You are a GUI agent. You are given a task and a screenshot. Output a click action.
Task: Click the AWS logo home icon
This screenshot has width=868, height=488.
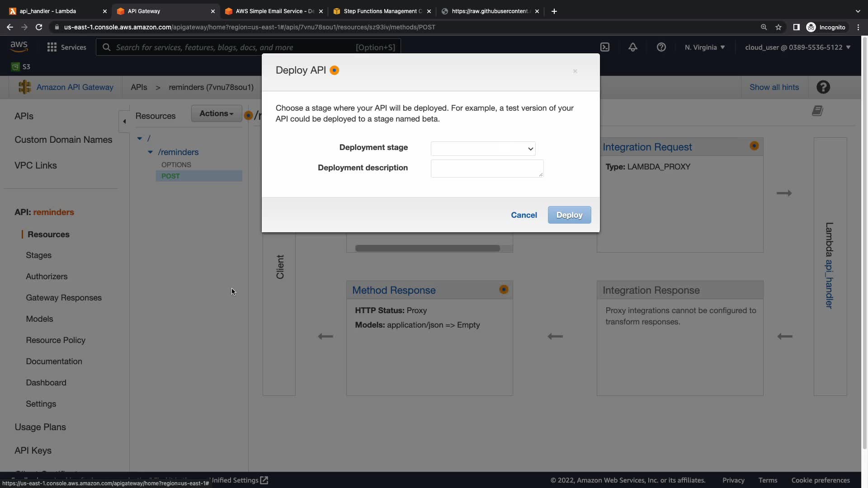pyautogui.click(x=19, y=47)
